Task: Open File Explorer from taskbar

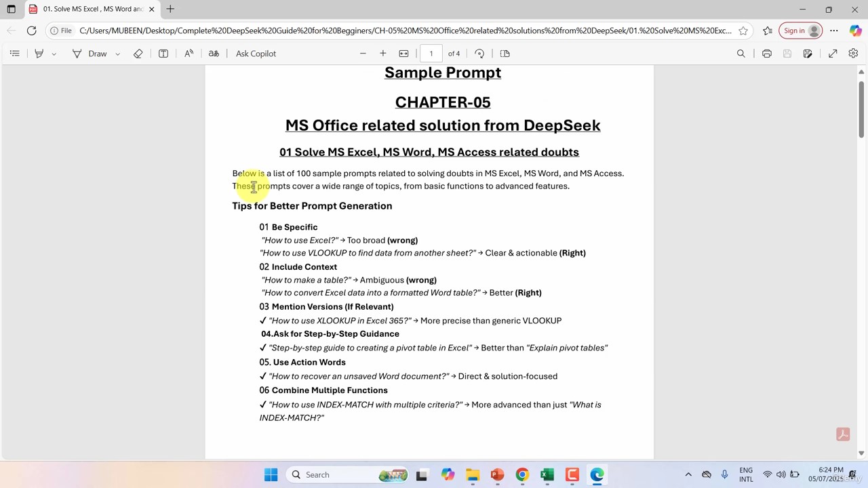Action: tap(473, 475)
